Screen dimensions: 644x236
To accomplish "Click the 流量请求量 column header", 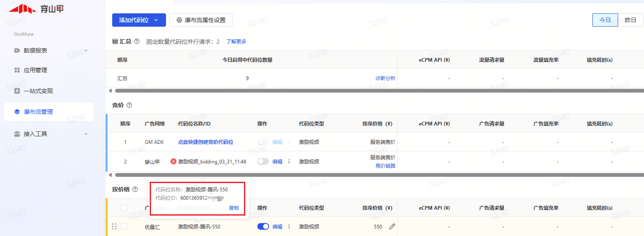I will [x=492, y=60].
